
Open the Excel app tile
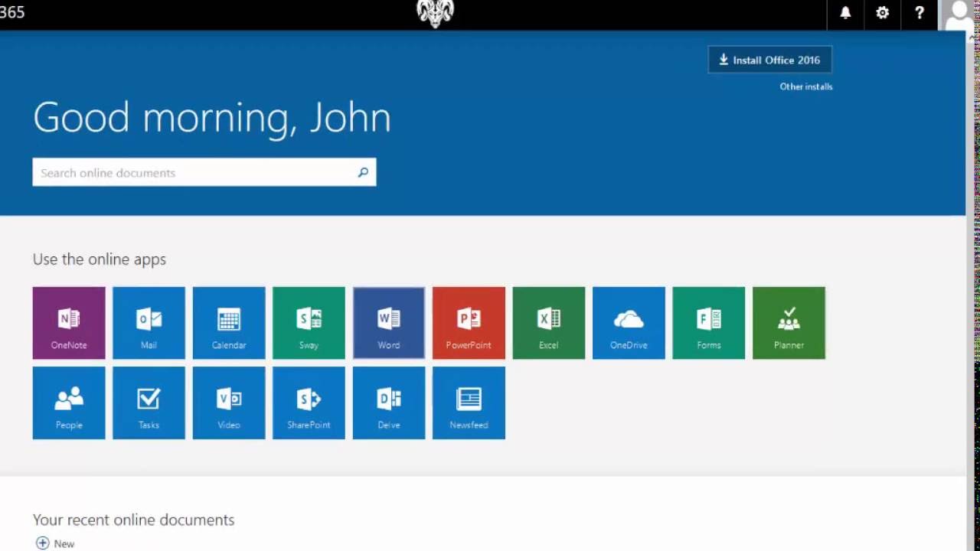coord(549,323)
